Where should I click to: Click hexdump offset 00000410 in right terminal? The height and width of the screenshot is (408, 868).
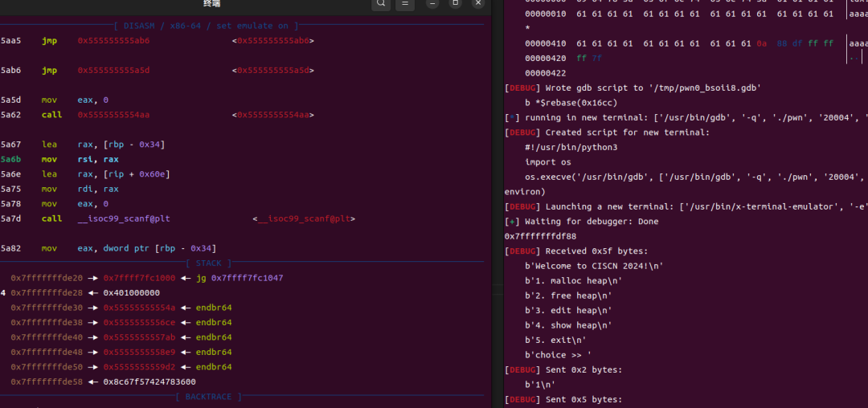coord(545,43)
